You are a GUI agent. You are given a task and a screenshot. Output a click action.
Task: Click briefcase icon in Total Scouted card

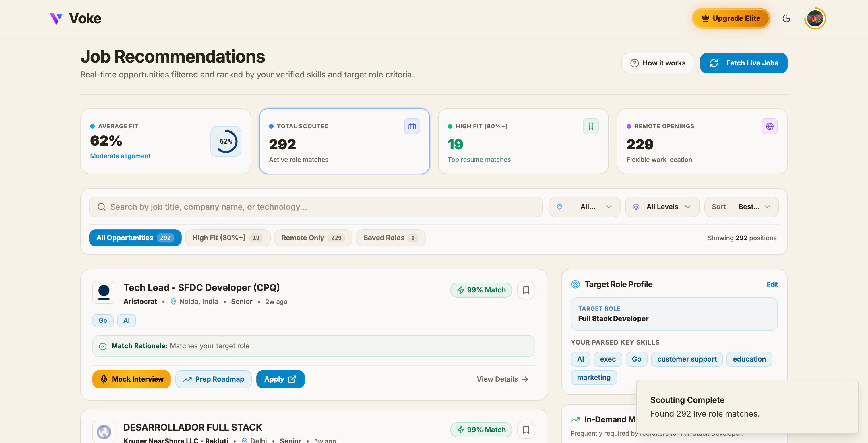tap(412, 126)
